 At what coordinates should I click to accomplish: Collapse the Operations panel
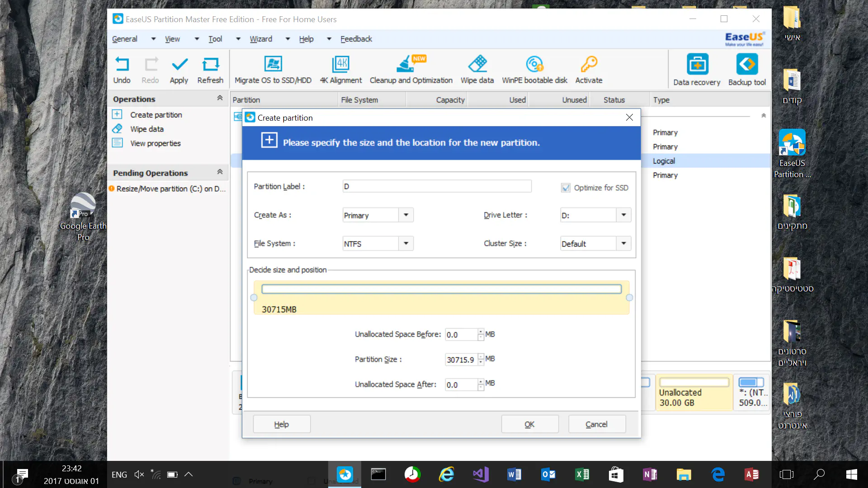220,99
